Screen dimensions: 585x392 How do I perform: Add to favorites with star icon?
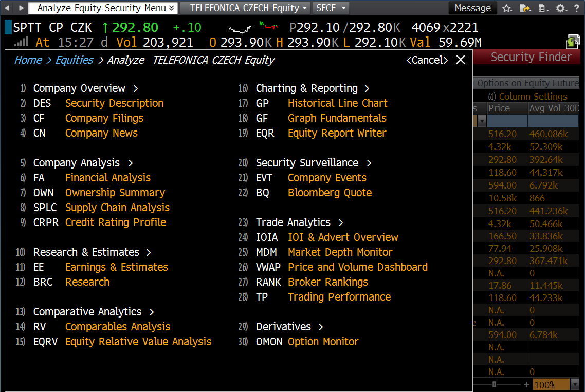tap(507, 8)
